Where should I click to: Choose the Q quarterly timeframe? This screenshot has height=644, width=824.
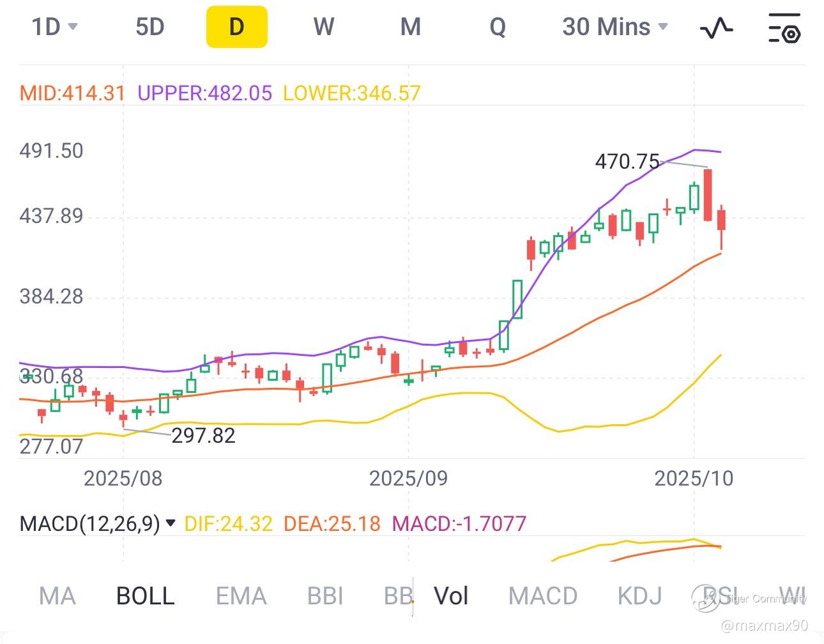pos(498,27)
